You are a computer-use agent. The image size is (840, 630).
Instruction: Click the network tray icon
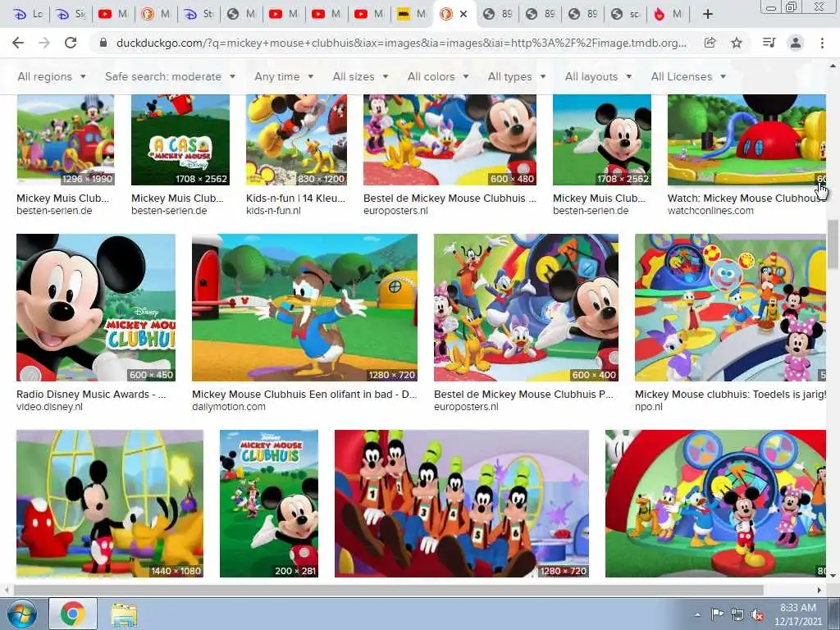[737, 614]
